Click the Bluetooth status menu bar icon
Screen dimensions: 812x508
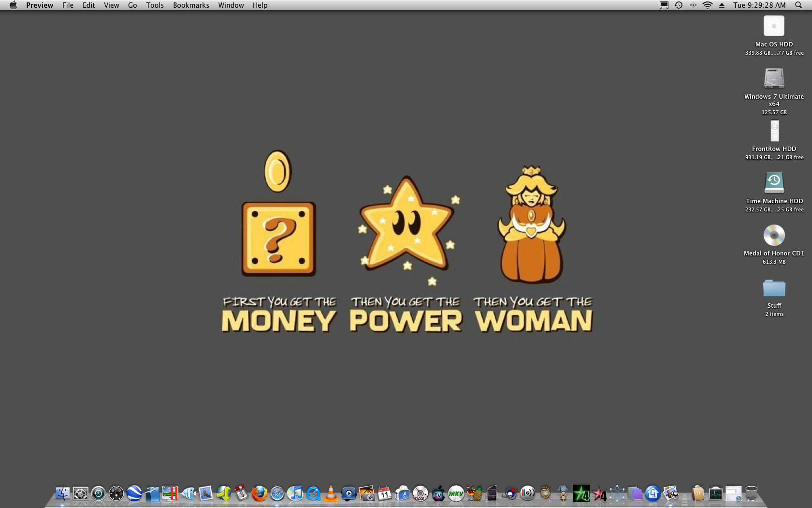point(693,5)
